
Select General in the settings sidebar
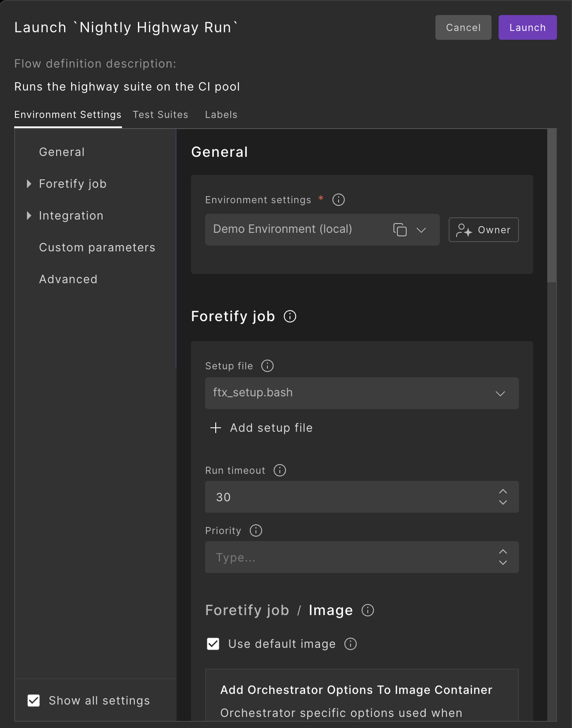pyautogui.click(x=62, y=152)
